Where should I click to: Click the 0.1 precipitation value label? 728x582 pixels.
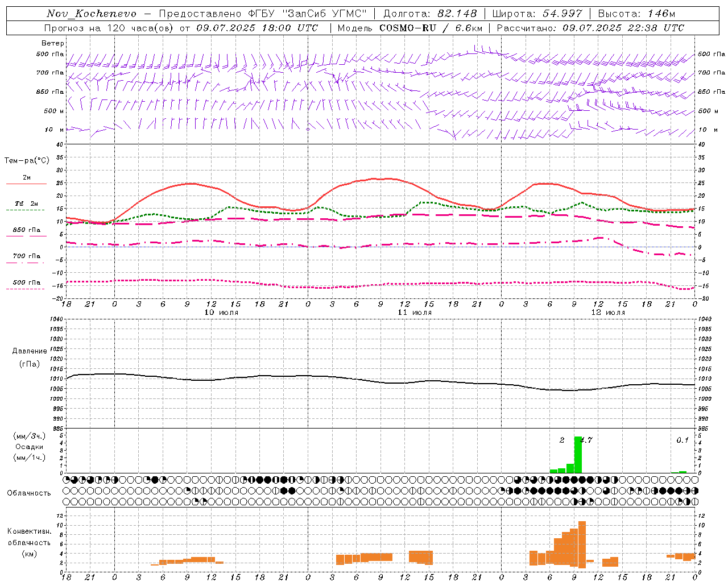pos(682,440)
